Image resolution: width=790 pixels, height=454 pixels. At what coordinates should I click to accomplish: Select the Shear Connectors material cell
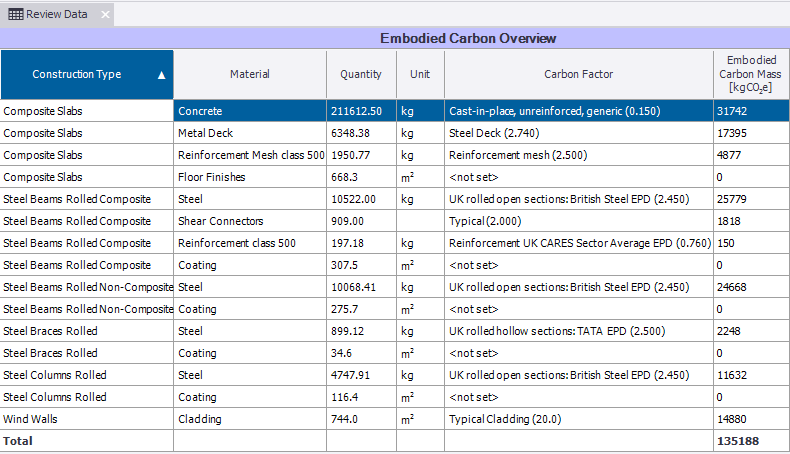(x=250, y=221)
